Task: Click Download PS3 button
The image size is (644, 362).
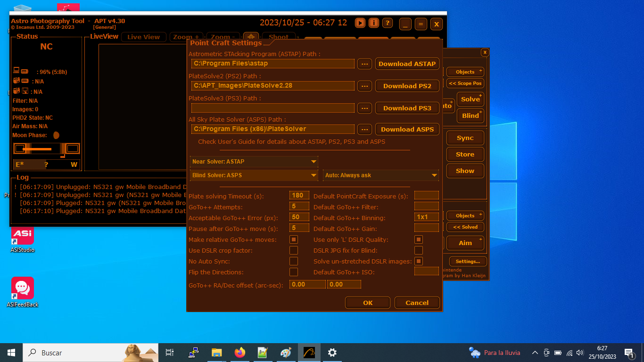Action: tap(407, 108)
